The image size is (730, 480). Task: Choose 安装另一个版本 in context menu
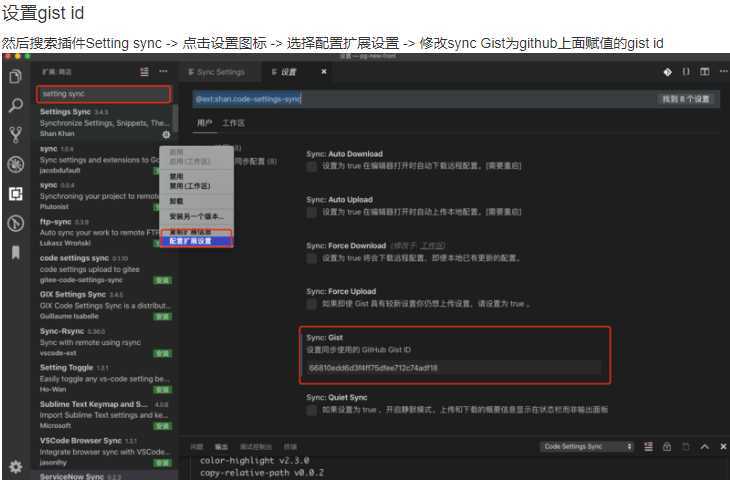tap(196, 216)
